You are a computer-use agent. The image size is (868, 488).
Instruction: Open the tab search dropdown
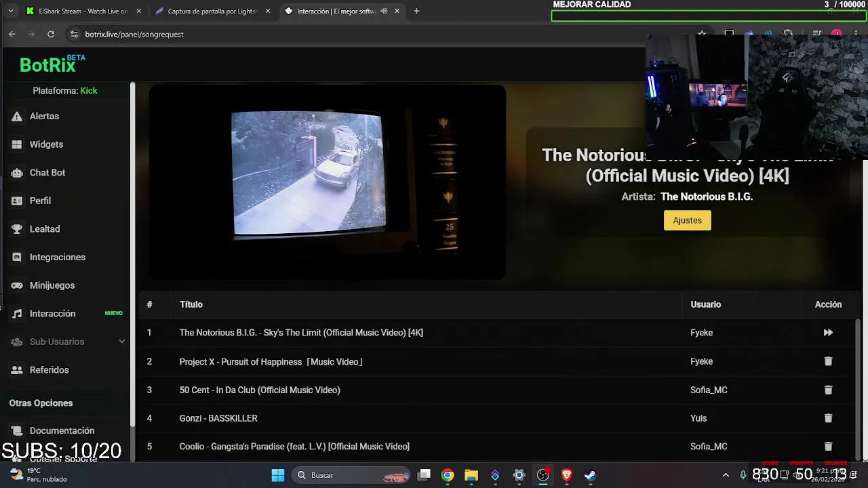pyautogui.click(x=10, y=11)
